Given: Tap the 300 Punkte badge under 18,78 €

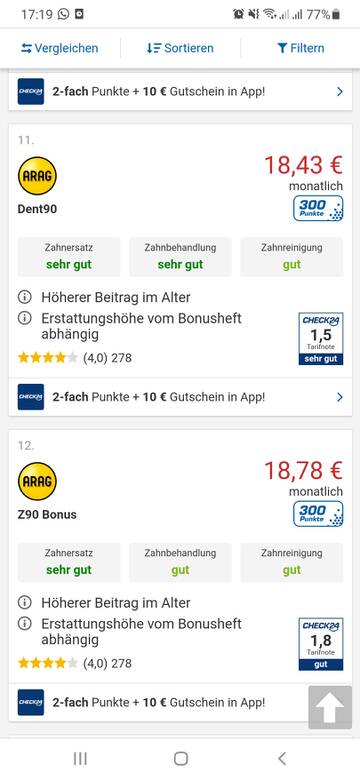Looking at the screenshot, I should [x=318, y=514].
